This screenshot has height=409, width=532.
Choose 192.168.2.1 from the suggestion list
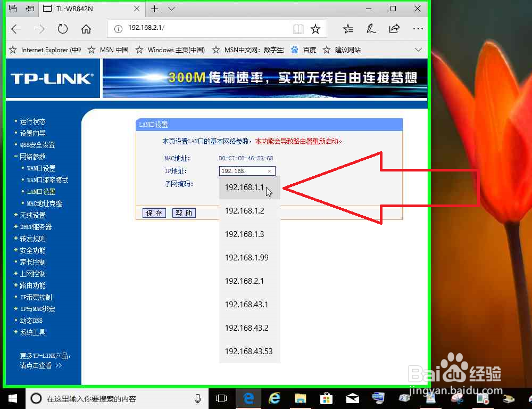point(250,281)
